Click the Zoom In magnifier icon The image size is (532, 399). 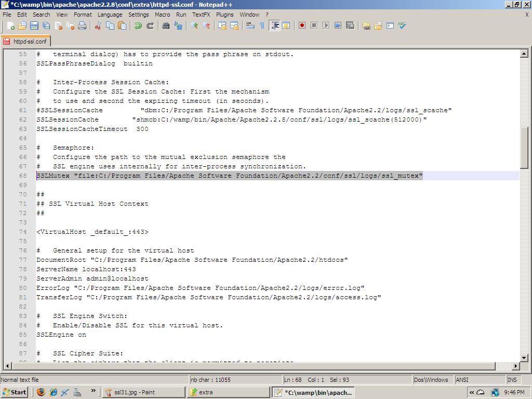[194, 25]
